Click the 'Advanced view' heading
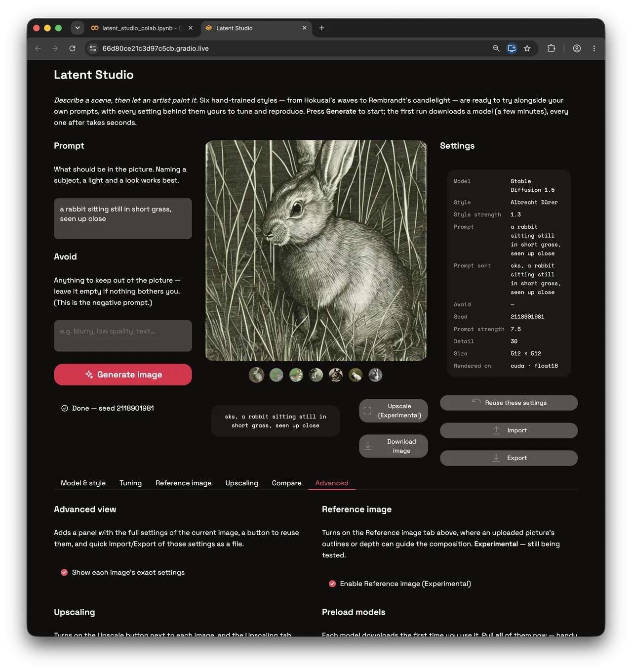 tap(85, 509)
